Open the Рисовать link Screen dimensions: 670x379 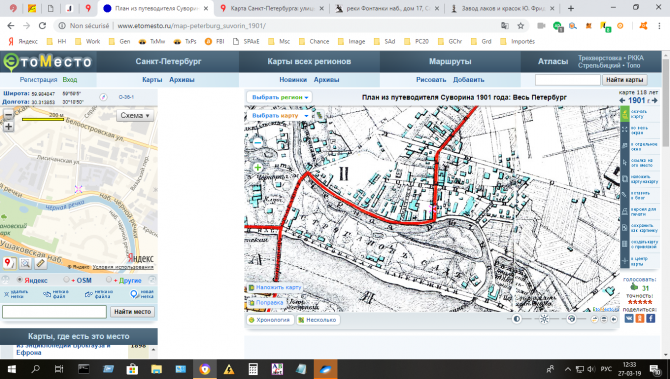click(431, 79)
